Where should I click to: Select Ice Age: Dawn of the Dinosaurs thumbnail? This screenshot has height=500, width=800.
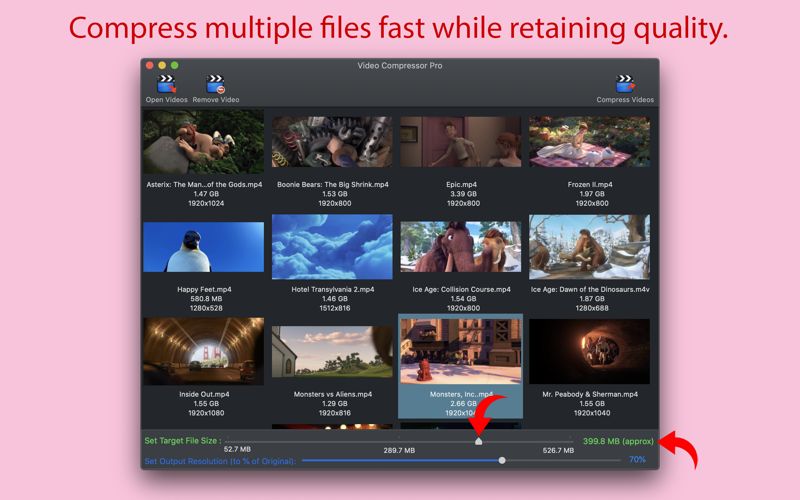point(589,247)
